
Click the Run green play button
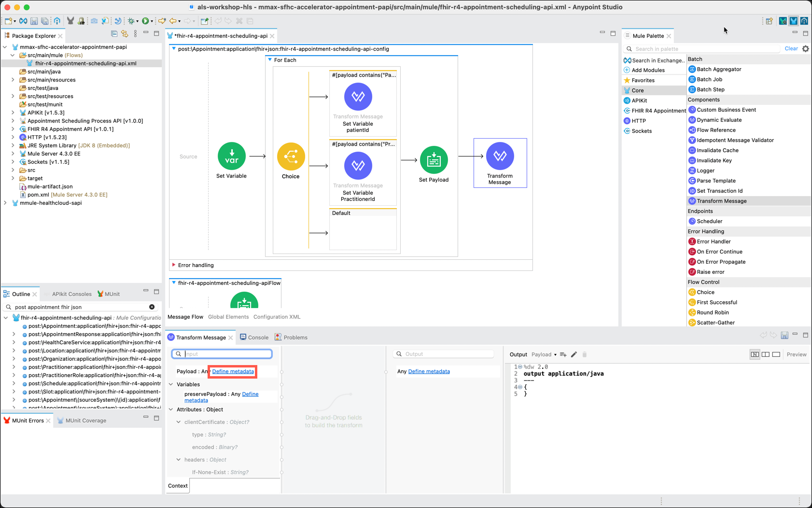pyautogui.click(x=145, y=21)
